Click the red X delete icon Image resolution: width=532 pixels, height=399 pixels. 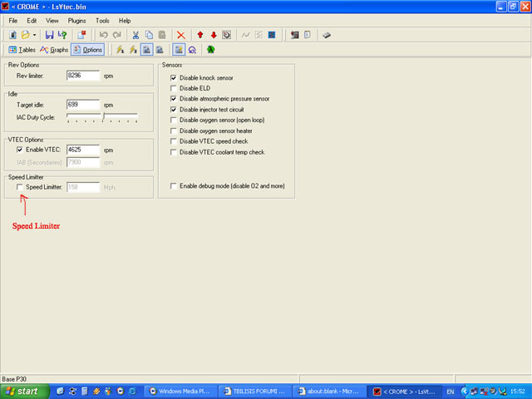point(181,35)
